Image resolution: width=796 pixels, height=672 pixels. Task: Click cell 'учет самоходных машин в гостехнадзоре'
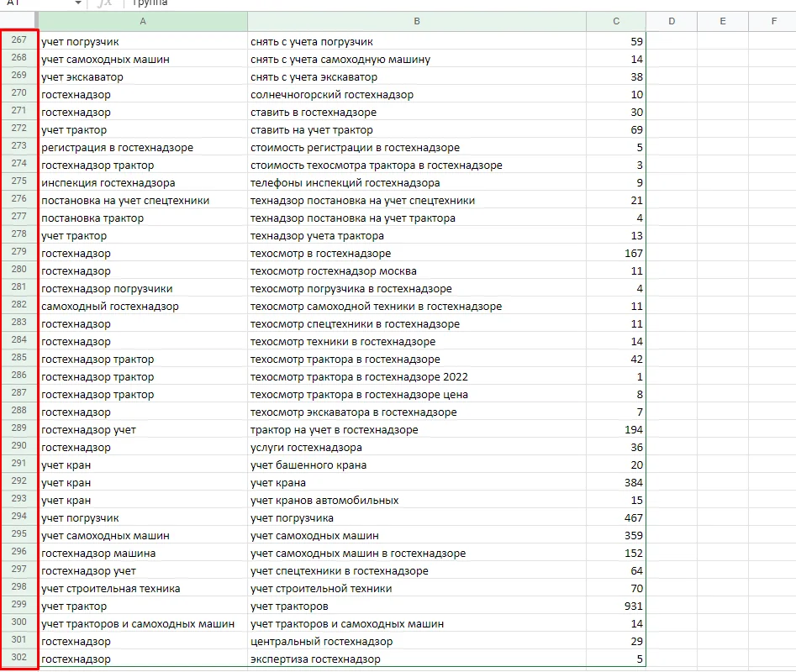tap(417, 554)
